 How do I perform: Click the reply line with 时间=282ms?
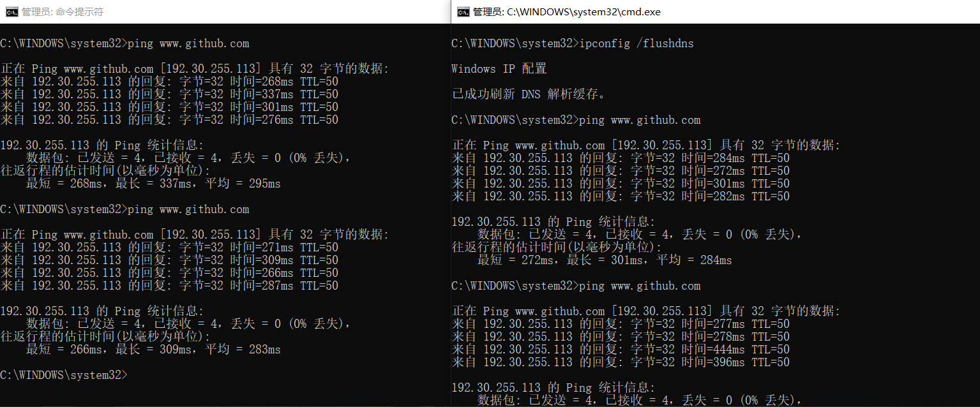(621, 196)
